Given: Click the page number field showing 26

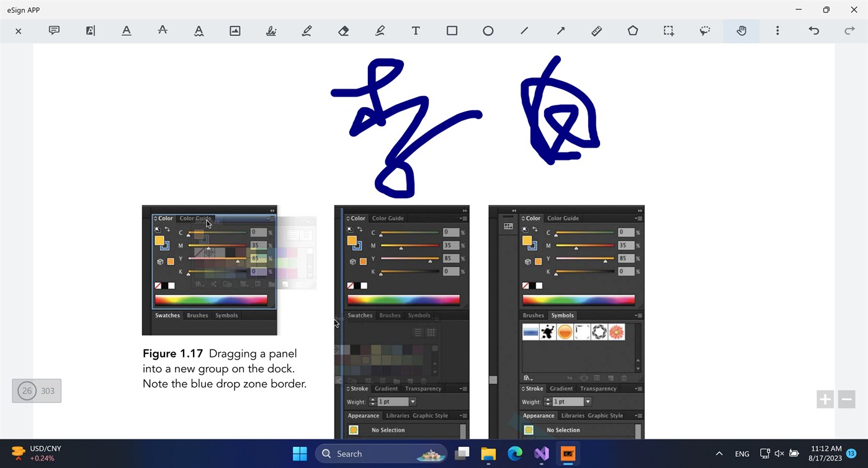Looking at the screenshot, I should pyautogui.click(x=27, y=391).
